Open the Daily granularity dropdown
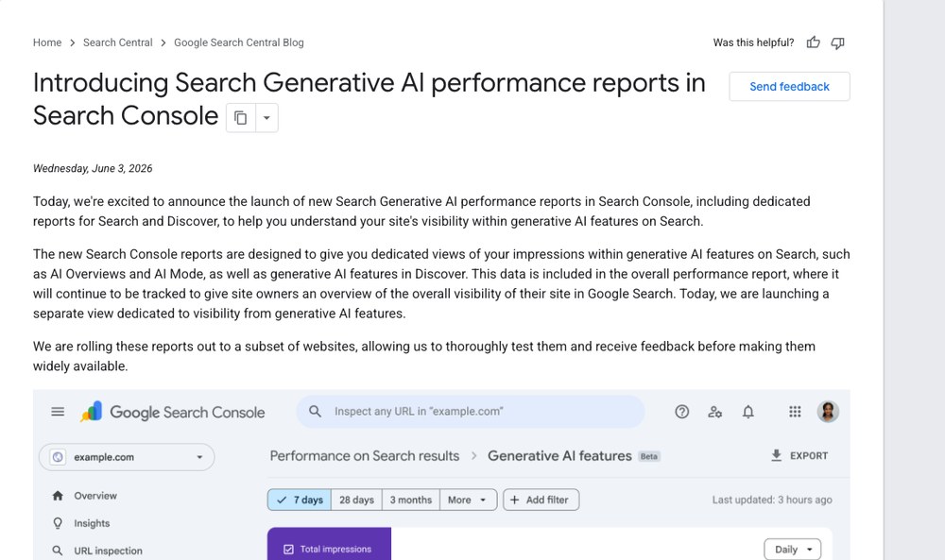Viewport: 945px width, 560px height. tap(793, 550)
